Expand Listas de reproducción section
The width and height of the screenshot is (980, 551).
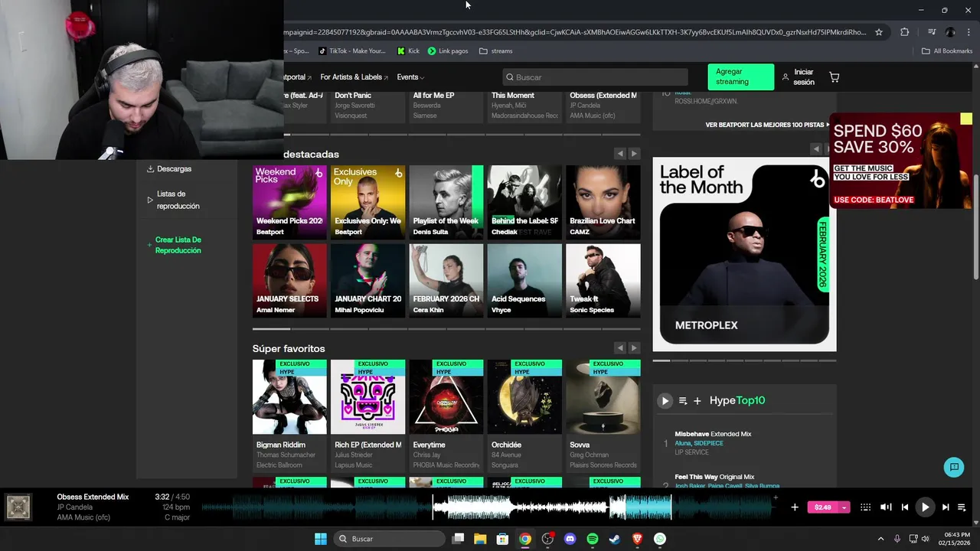tap(150, 200)
